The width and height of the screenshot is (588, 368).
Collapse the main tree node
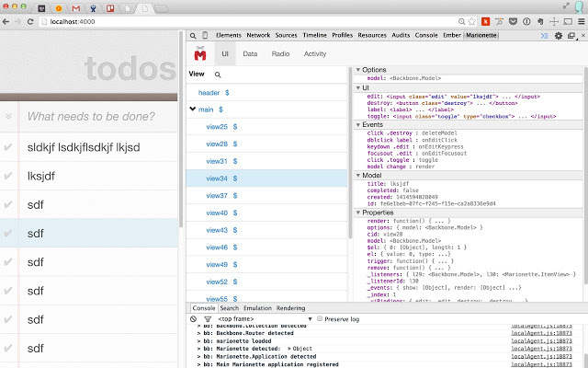coord(193,109)
